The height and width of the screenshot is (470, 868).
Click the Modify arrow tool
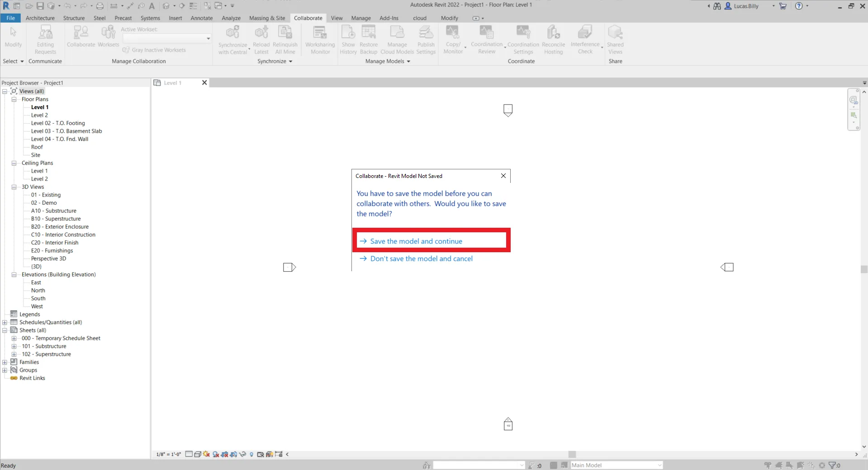click(13, 33)
